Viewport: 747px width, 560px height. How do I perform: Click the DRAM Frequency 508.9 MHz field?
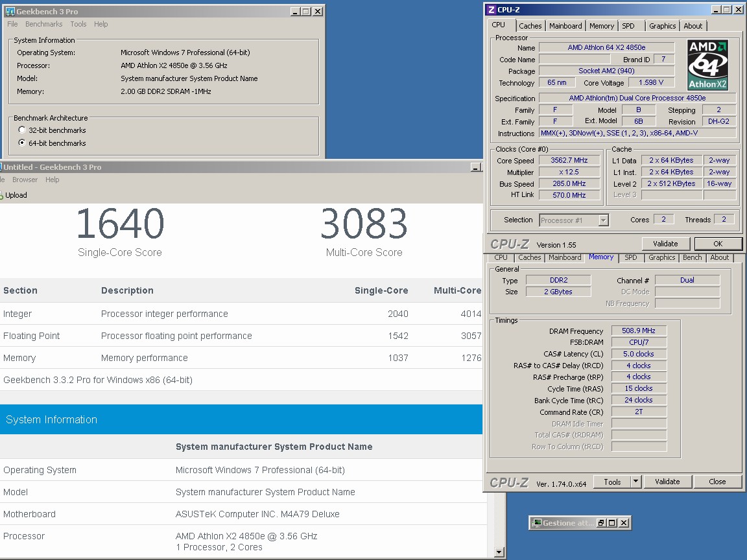638,331
